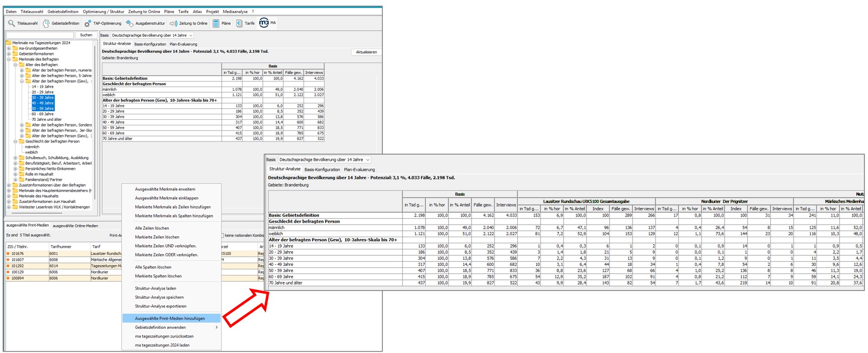Click the Zeitung to Online toolbar icon

174,23
